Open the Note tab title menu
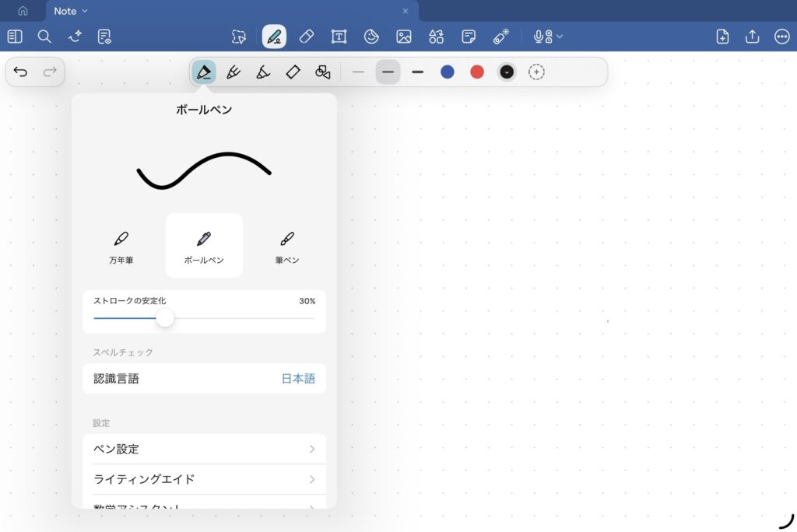Image resolution: width=797 pixels, height=532 pixels. coord(71,11)
